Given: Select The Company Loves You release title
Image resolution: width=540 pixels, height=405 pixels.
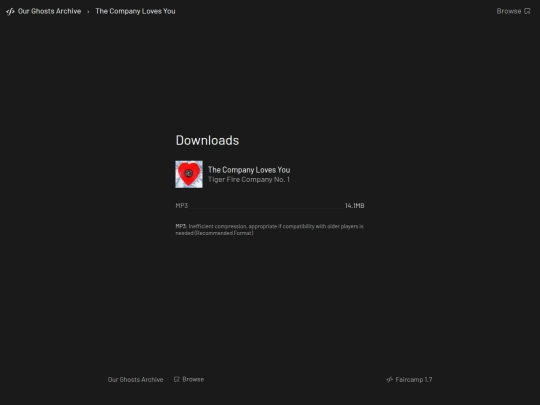Looking at the screenshot, I should click(x=249, y=170).
